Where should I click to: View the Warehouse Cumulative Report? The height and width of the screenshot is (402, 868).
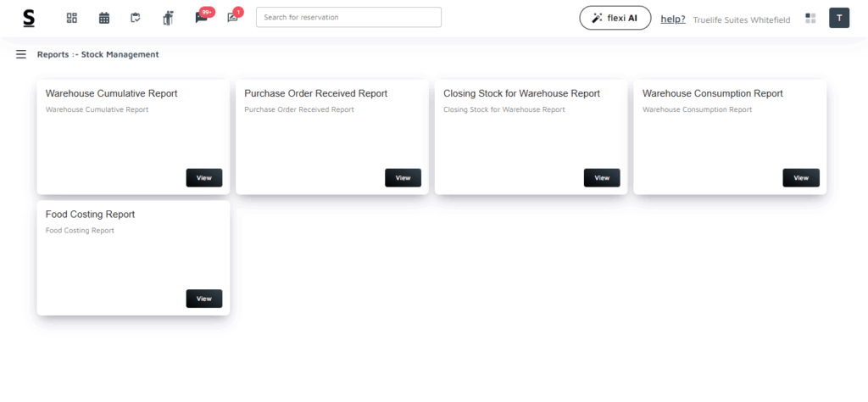point(203,178)
